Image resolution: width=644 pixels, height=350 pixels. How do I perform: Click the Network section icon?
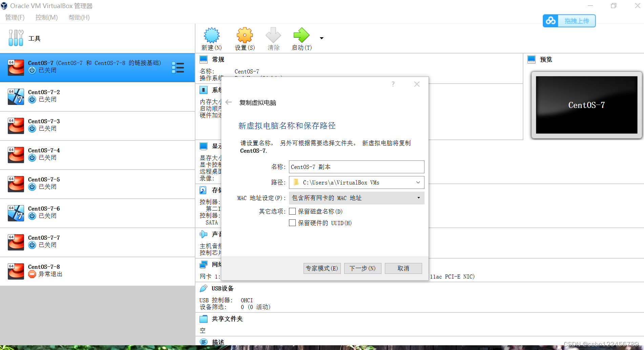click(x=204, y=265)
